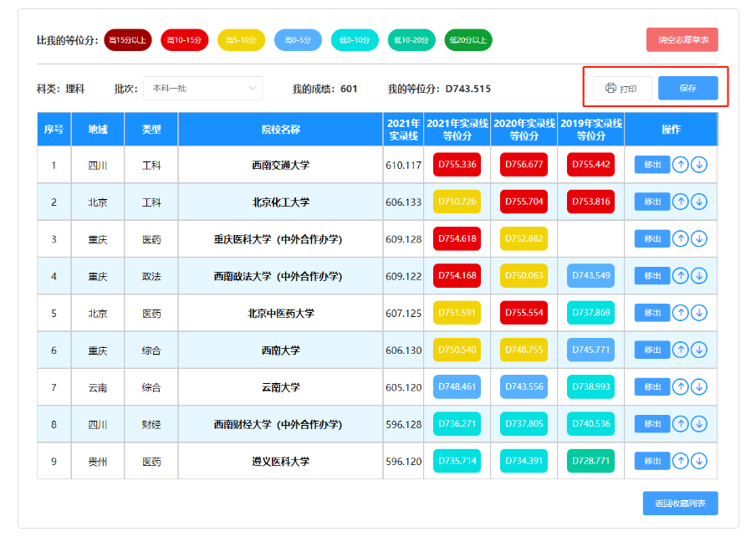Click the 序号 column header

(54, 129)
